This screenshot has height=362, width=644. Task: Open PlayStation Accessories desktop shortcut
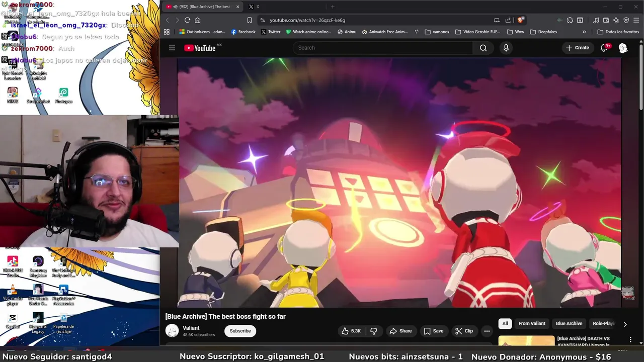(x=63, y=295)
